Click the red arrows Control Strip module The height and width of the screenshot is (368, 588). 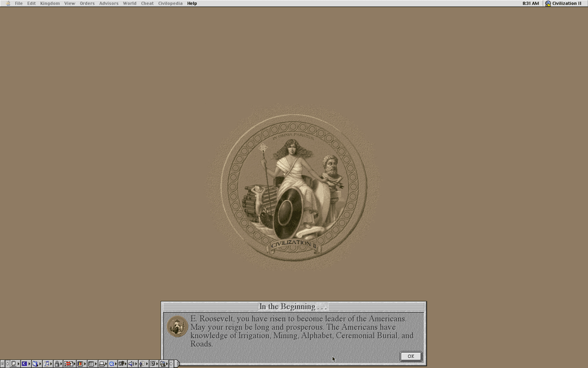(70, 364)
